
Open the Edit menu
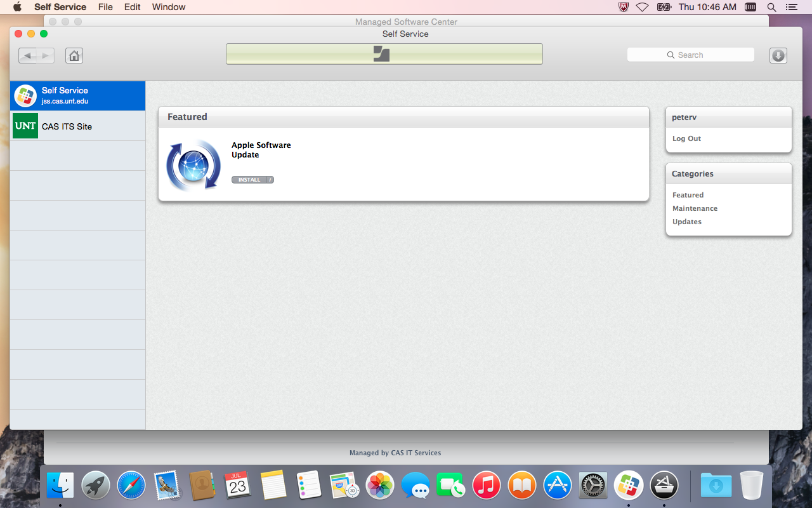coord(133,7)
